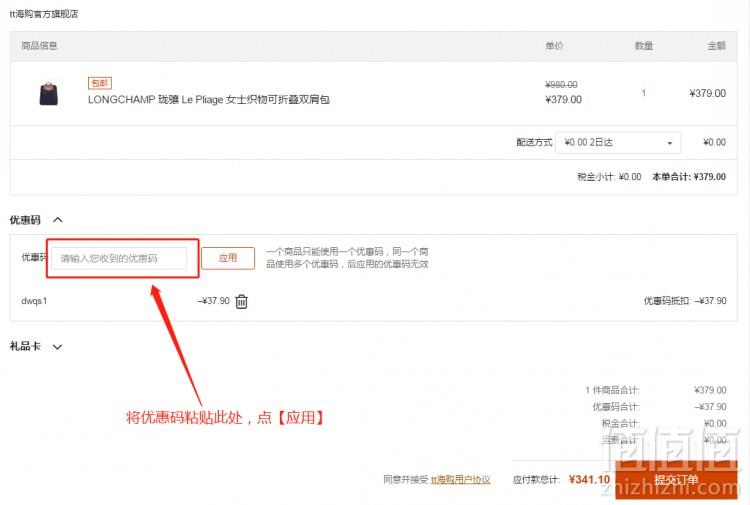The image size is (750, 505).
Task: Click the 数量 column header
Action: [x=644, y=46]
